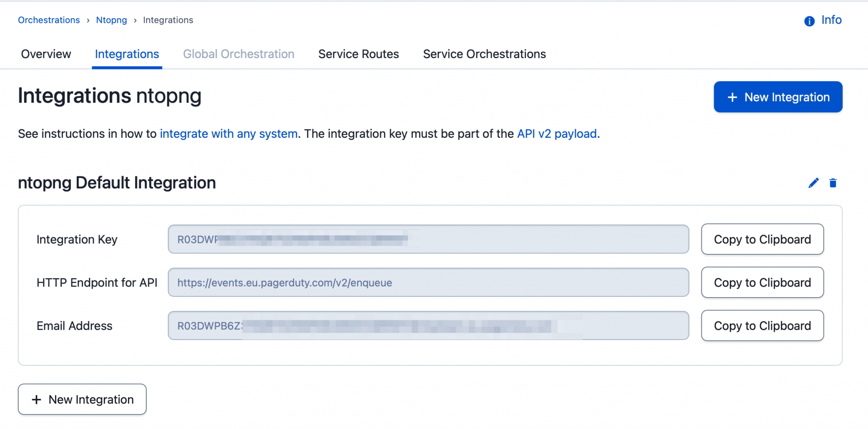This screenshot has width=868, height=429.
Task: Switch to the Overview tab
Action: (46, 54)
